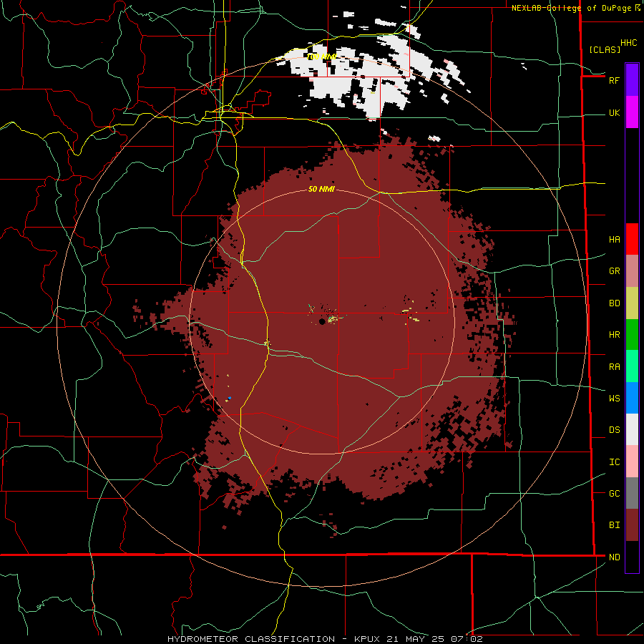Click the HA legend label
This screenshot has height=644, width=644.
tap(614, 240)
